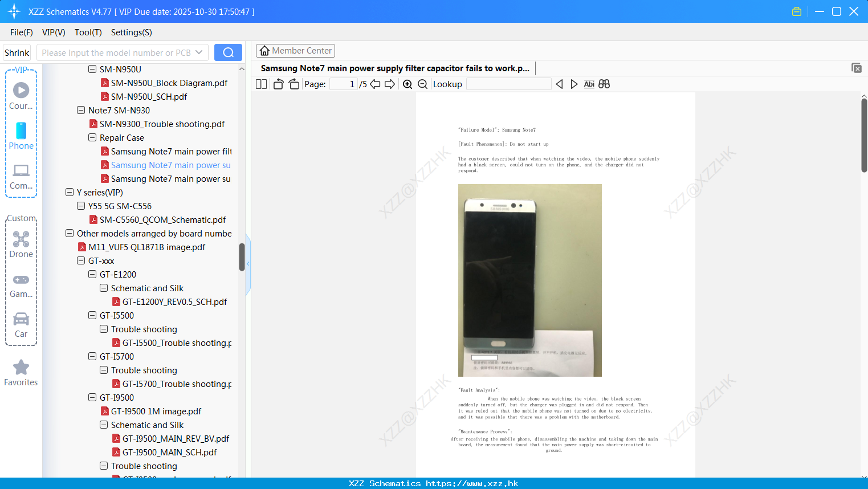Collapse the GT-I9500 node
This screenshot has height=489, width=868.
coord(92,397)
